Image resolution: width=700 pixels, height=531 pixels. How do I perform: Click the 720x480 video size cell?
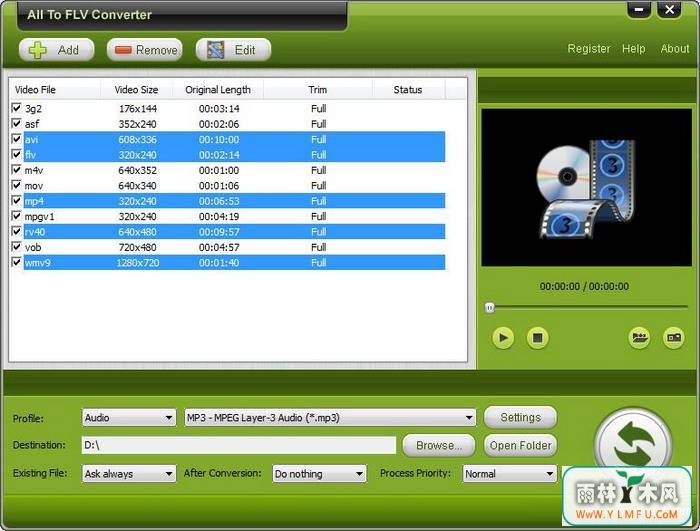tap(138, 247)
